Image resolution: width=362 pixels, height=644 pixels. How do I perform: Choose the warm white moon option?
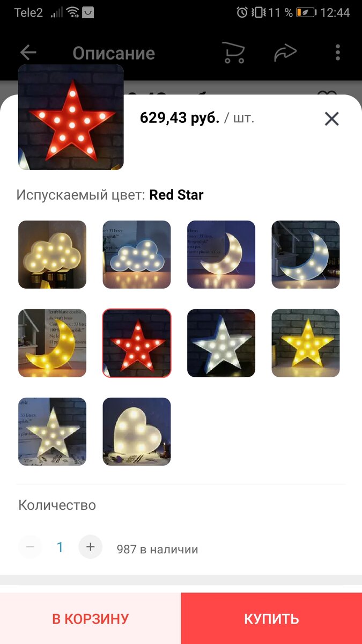(x=221, y=254)
